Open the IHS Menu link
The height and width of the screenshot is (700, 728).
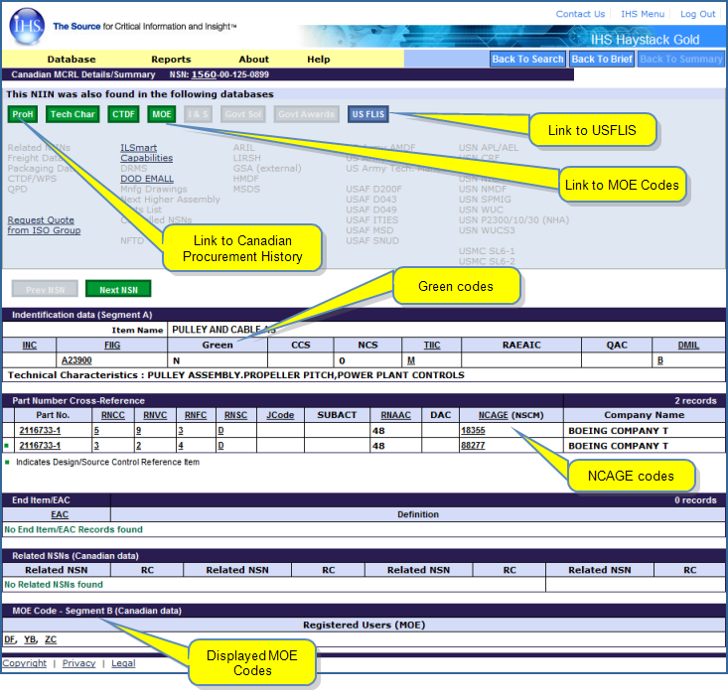[x=643, y=14]
